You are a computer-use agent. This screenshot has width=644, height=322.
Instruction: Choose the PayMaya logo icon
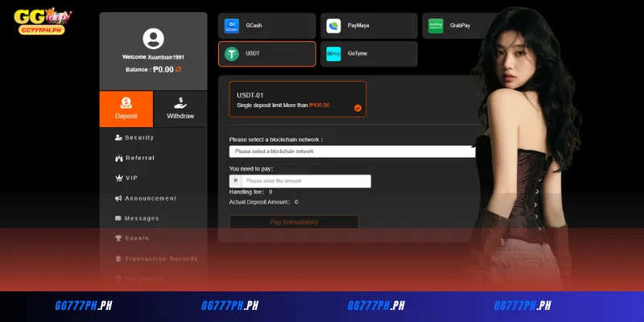tap(333, 26)
